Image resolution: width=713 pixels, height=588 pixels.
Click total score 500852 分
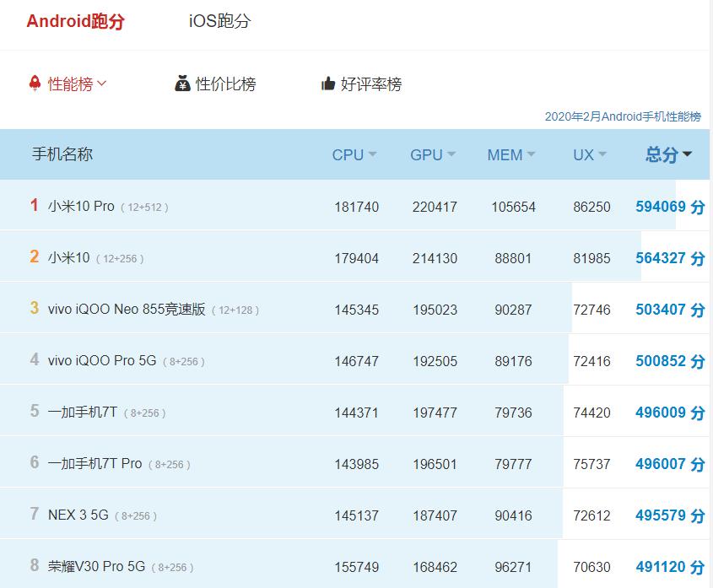[x=670, y=361]
